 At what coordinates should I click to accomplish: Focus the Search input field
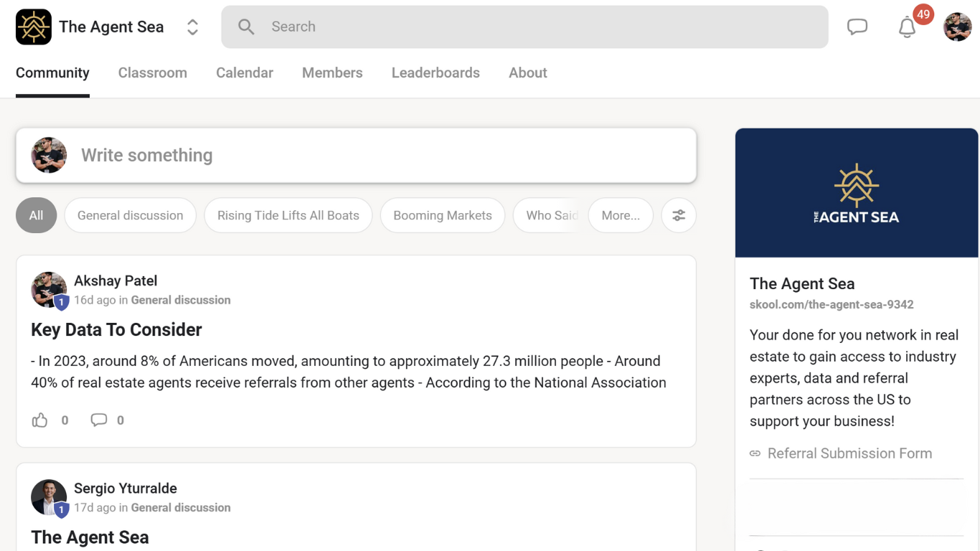click(524, 27)
